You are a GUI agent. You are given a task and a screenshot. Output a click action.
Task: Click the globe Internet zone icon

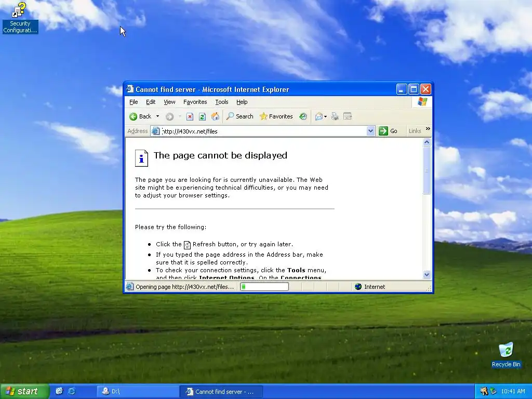(358, 287)
